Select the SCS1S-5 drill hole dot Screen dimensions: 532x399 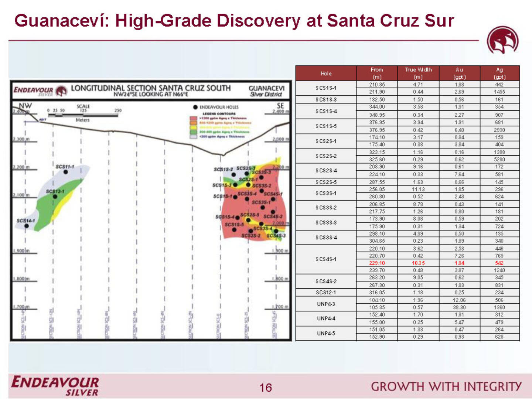click(x=234, y=230)
